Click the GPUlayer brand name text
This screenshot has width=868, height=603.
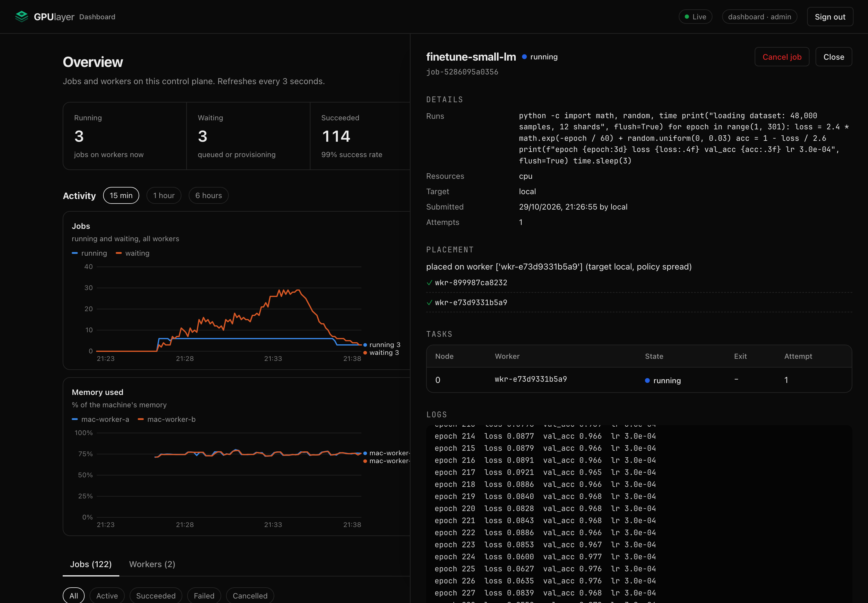pos(54,17)
